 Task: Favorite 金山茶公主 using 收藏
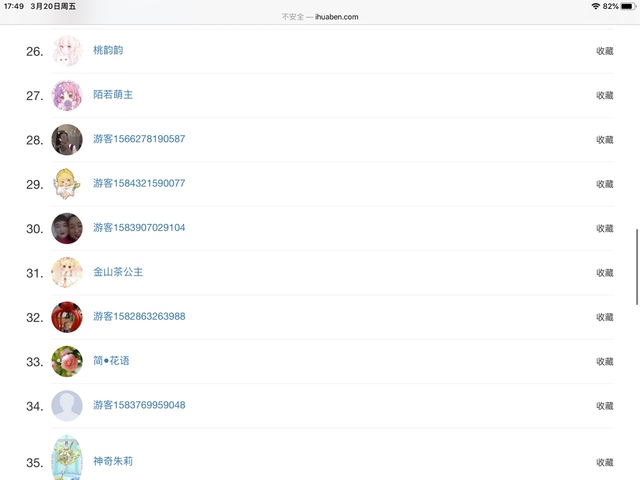[604, 273]
